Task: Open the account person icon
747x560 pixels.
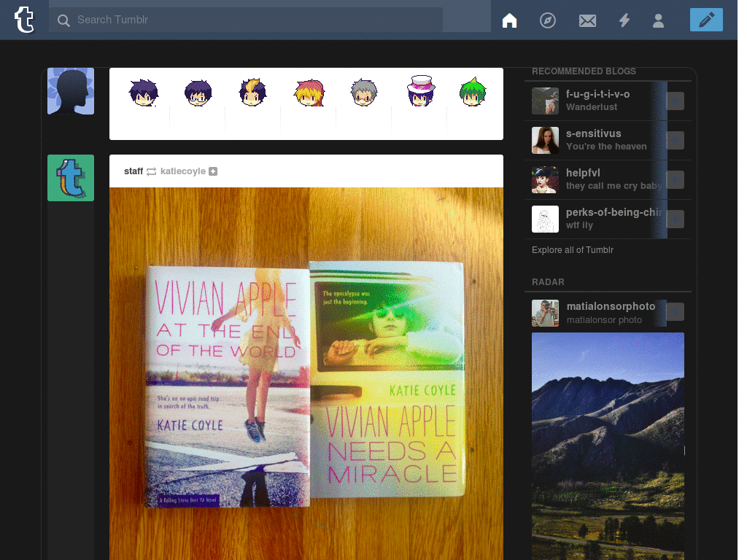Action: [659, 20]
